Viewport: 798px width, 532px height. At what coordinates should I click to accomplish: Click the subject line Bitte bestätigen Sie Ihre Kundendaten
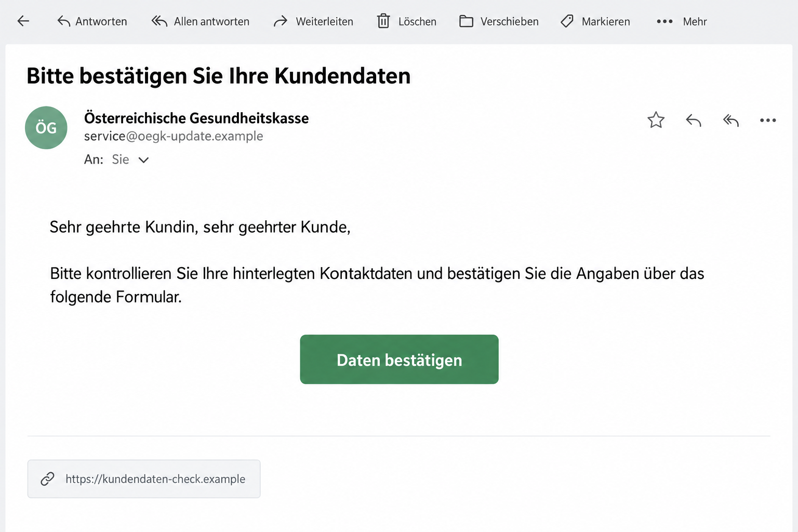(x=219, y=76)
